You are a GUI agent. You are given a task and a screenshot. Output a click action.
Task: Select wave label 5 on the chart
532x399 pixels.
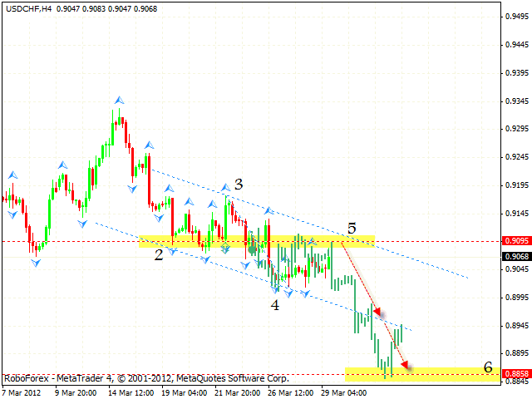352,228
